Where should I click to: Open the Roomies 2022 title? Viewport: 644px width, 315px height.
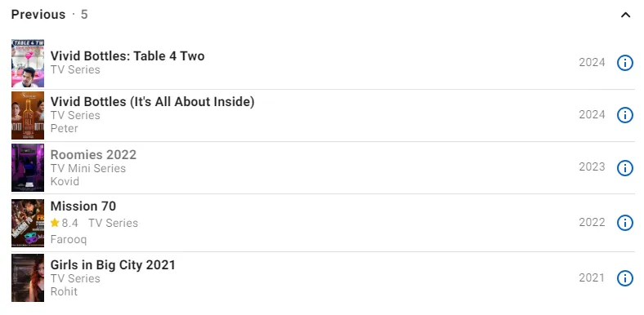point(93,154)
